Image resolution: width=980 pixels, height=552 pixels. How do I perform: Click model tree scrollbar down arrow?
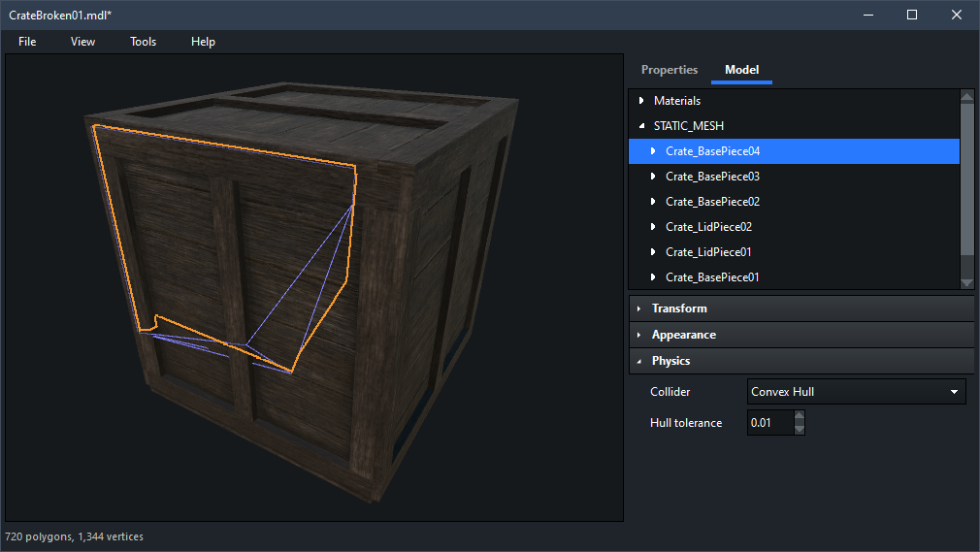coord(966,282)
